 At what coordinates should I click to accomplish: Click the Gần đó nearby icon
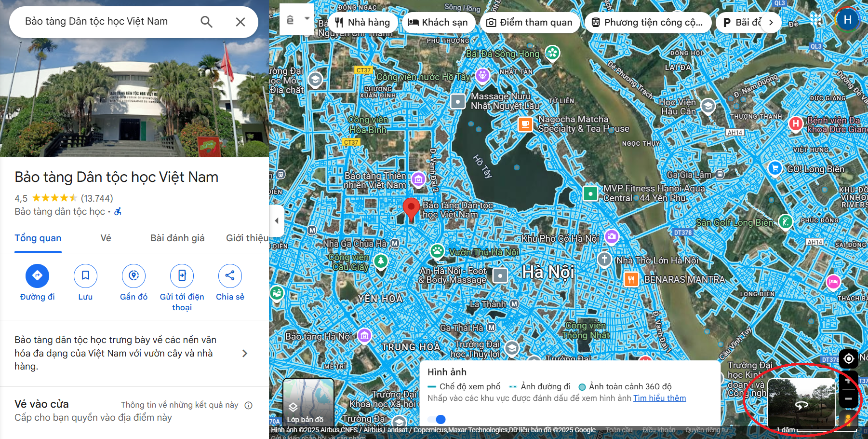[134, 275]
